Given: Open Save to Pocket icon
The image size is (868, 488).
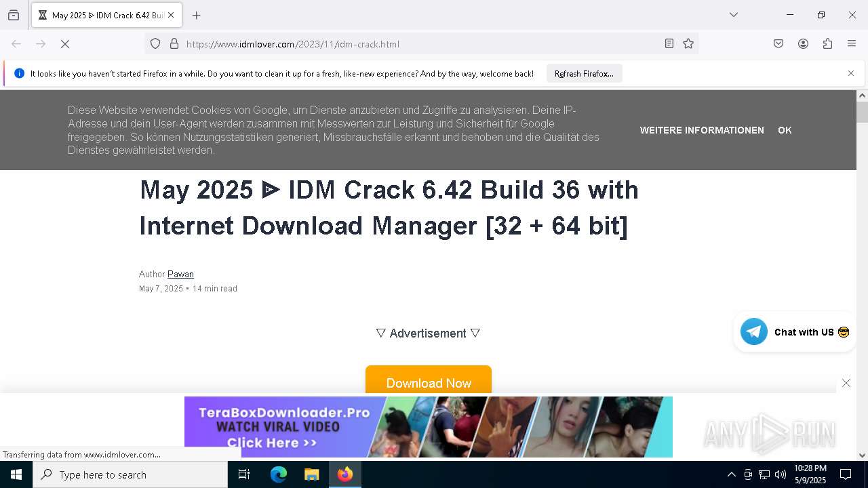Looking at the screenshot, I should click(x=778, y=44).
